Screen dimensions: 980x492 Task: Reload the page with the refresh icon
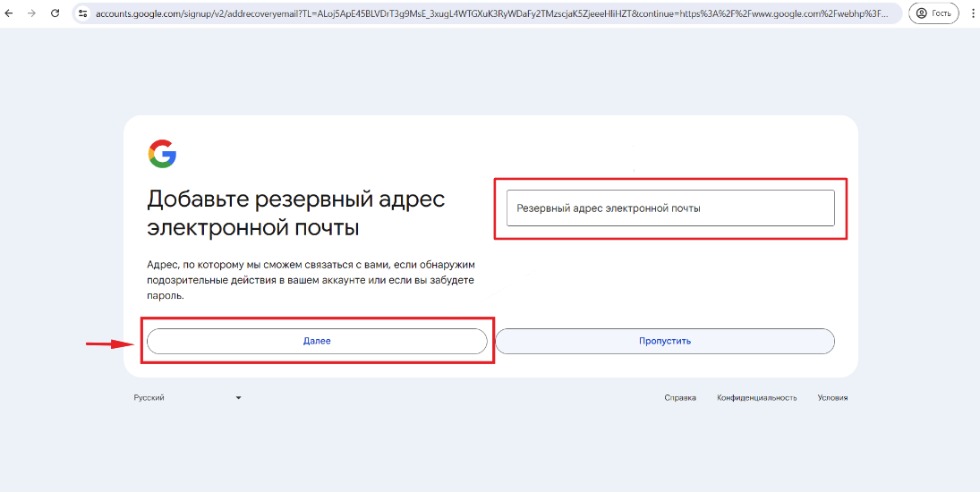(55, 13)
